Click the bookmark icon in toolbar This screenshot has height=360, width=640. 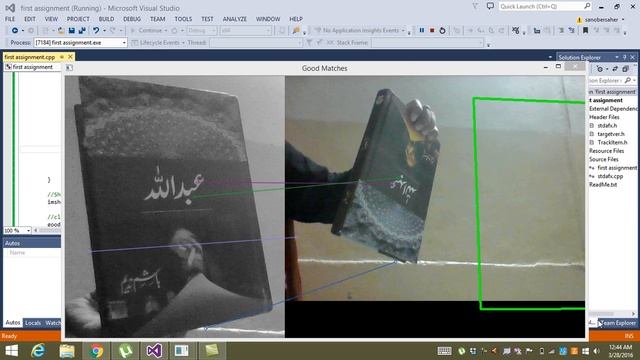coord(585,30)
